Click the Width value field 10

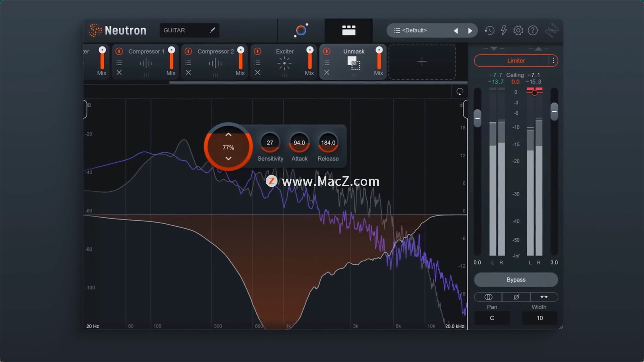pos(540,318)
